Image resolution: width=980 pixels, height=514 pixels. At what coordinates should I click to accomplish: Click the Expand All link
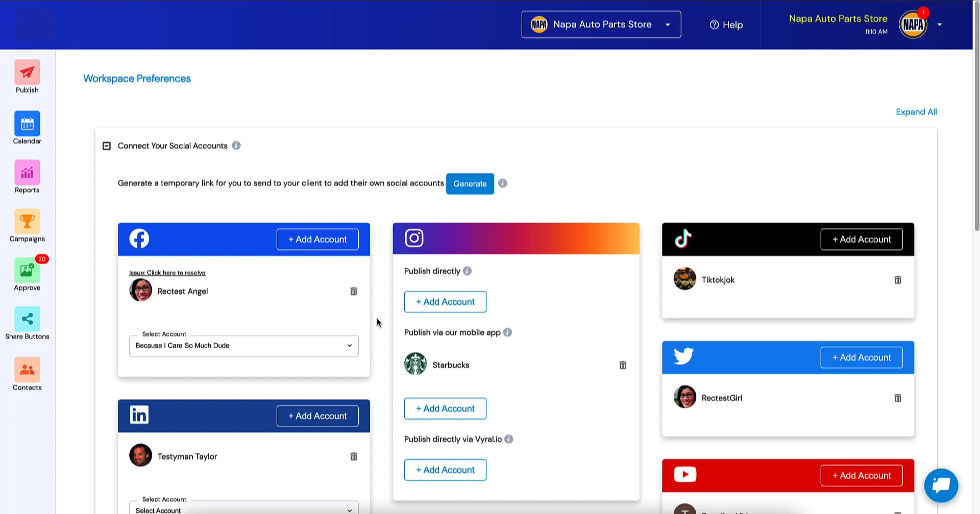pos(916,112)
